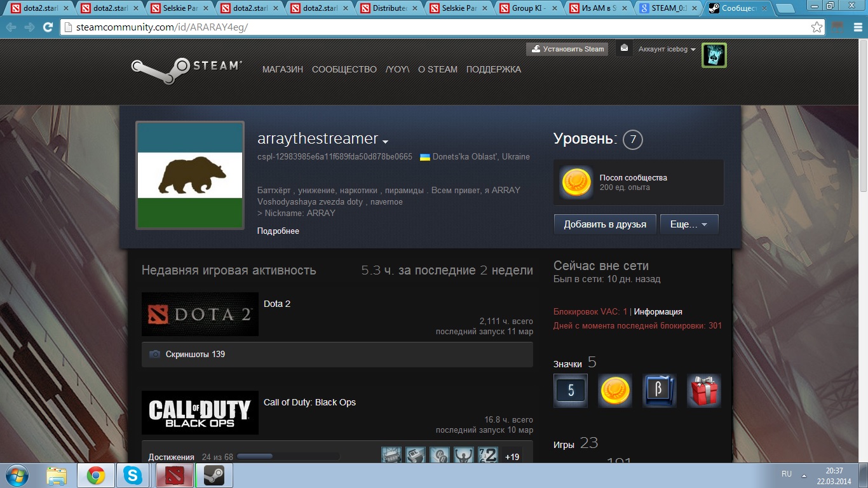Viewport: 868px width, 488px height.
Task: Open the /YOY\ menu item
Action: click(397, 69)
